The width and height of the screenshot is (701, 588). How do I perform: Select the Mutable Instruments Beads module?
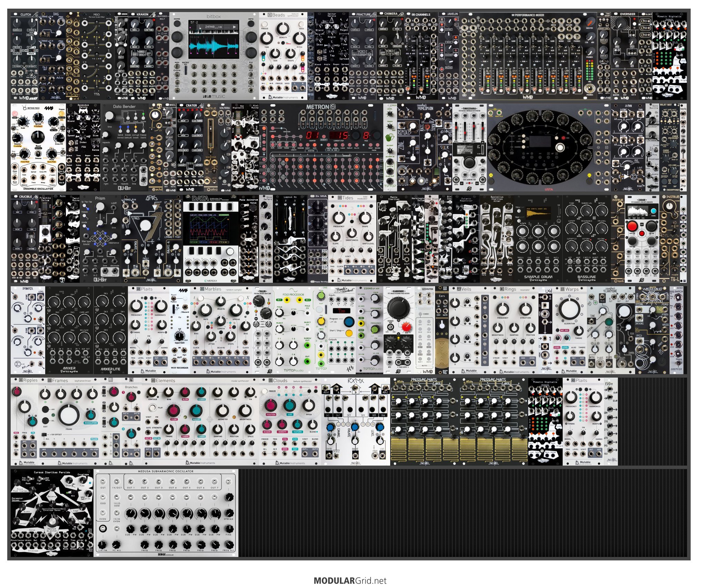point(283,56)
